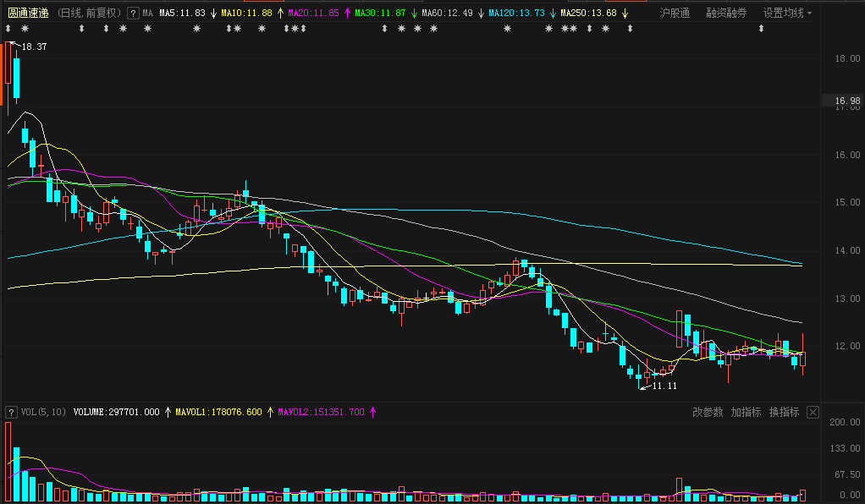Image resolution: width=865 pixels, height=504 pixels.
Task: Click the 18.37 high price annotation
Action: click(x=34, y=47)
